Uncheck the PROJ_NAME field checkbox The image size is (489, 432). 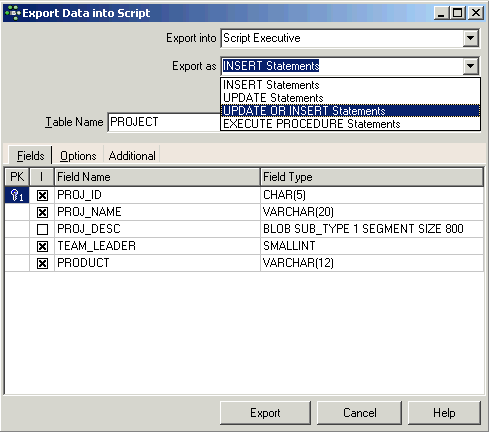tap(42, 212)
